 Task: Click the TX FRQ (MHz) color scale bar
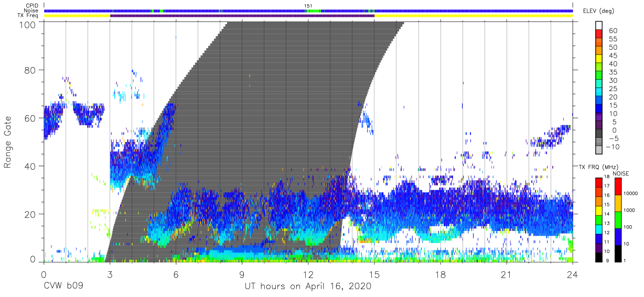click(x=599, y=219)
